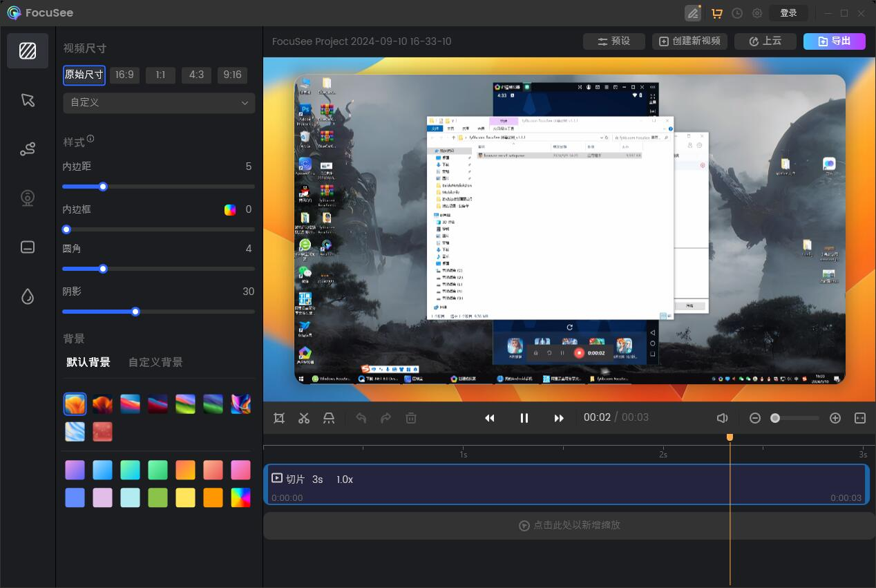Screen dimensions: 876x588
Task: Select the 16:9 aspect ratio option
Action: pyautogui.click(x=125, y=75)
